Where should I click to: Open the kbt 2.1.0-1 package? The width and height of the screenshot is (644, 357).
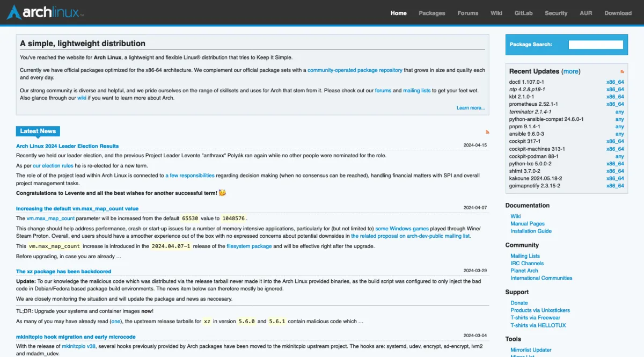[x=522, y=97]
